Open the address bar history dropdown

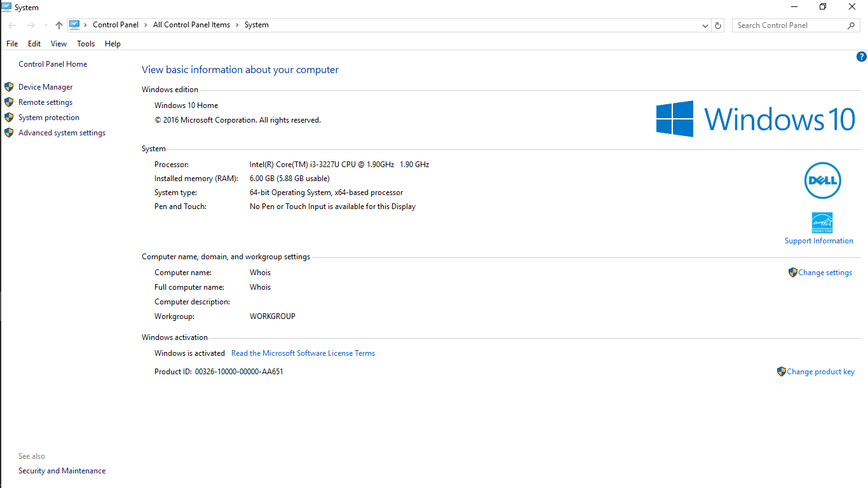tap(705, 25)
